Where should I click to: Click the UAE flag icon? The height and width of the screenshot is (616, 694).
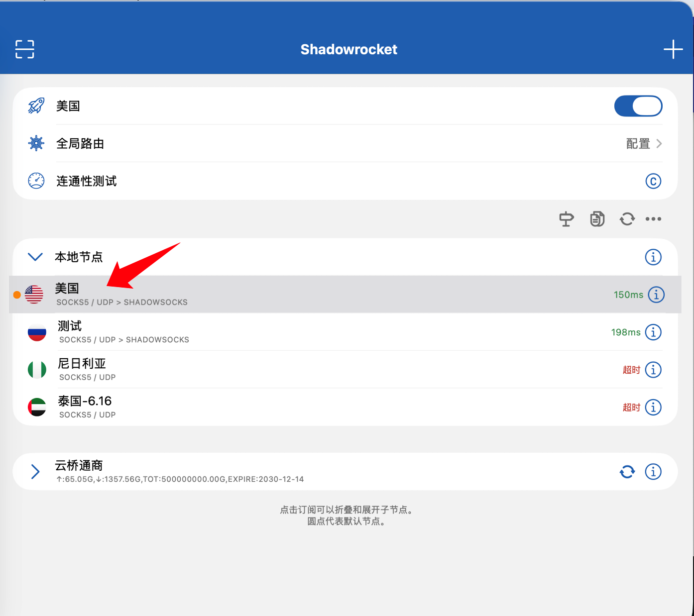(x=37, y=407)
